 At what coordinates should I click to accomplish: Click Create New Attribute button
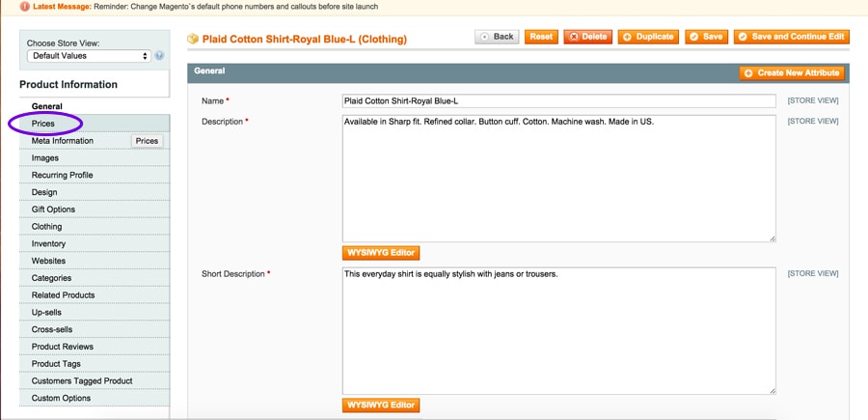click(x=792, y=73)
